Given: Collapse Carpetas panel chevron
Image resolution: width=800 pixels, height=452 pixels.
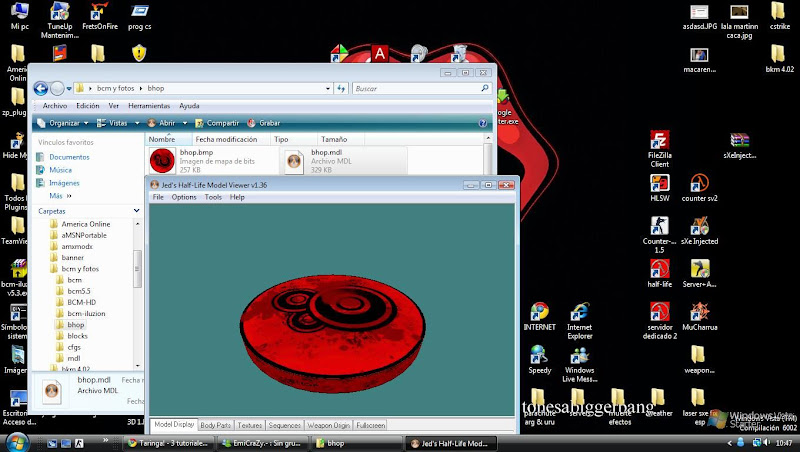Looking at the screenshot, I should point(136,211).
